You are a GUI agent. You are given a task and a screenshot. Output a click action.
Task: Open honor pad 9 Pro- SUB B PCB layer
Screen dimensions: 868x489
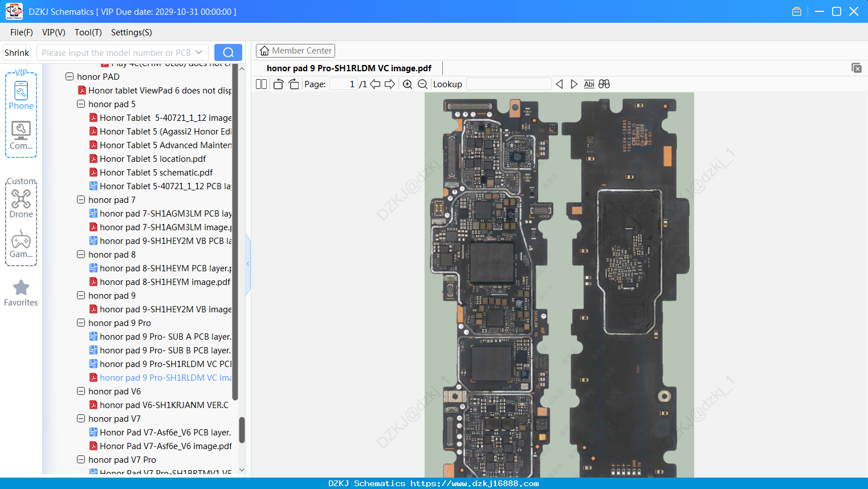[x=160, y=350]
